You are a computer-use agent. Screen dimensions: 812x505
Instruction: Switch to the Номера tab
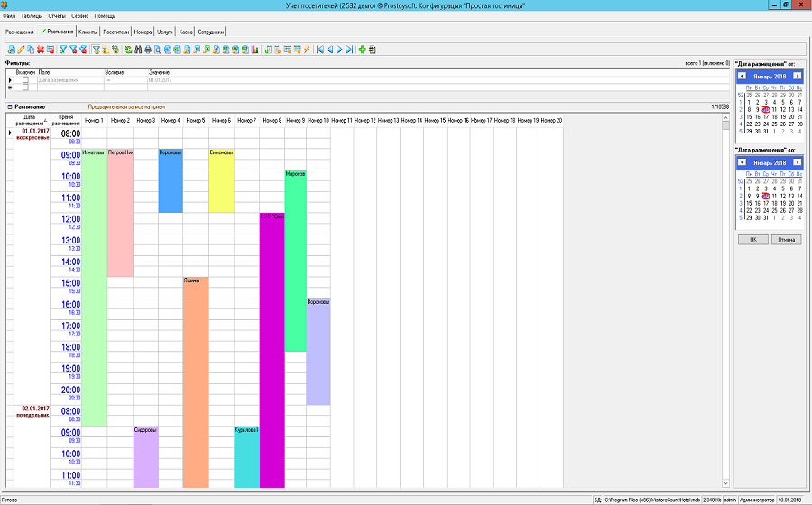[143, 32]
